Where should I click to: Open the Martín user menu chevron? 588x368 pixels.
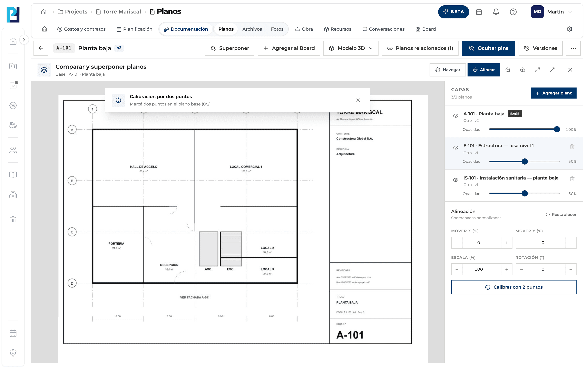pos(570,12)
